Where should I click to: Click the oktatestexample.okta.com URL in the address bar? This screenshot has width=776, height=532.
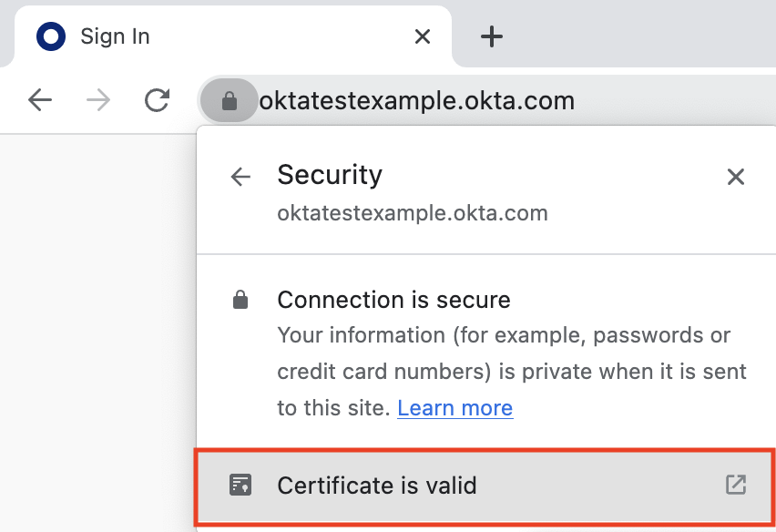coord(416,100)
